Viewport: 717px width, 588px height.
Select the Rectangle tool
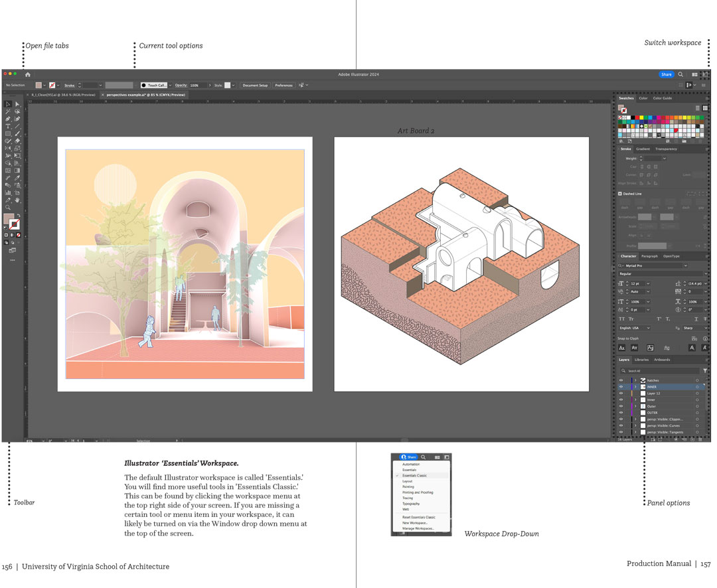click(x=8, y=133)
